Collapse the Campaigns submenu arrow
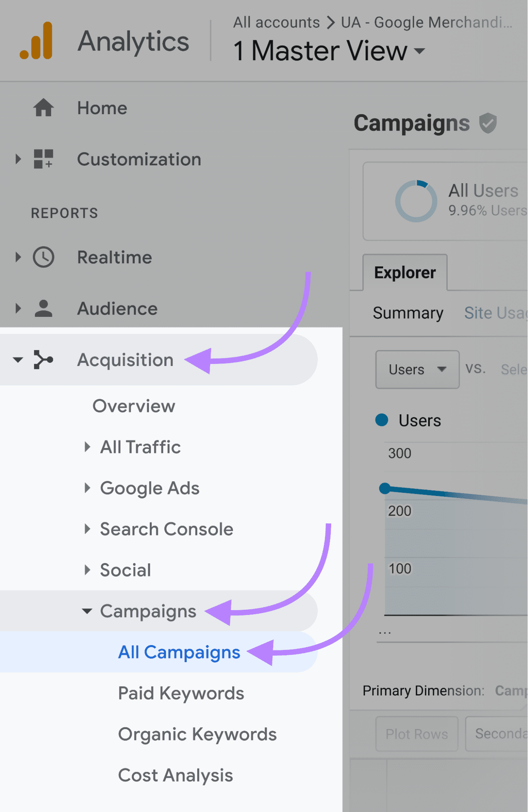The image size is (528, 812). tap(87, 611)
